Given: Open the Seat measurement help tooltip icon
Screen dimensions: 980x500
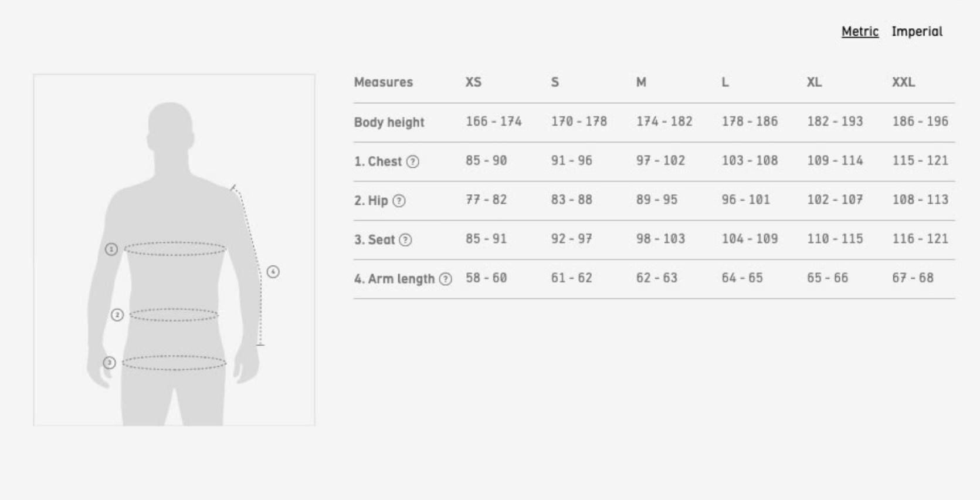Looking at the screenshot, I should click(x=405, y=240).
